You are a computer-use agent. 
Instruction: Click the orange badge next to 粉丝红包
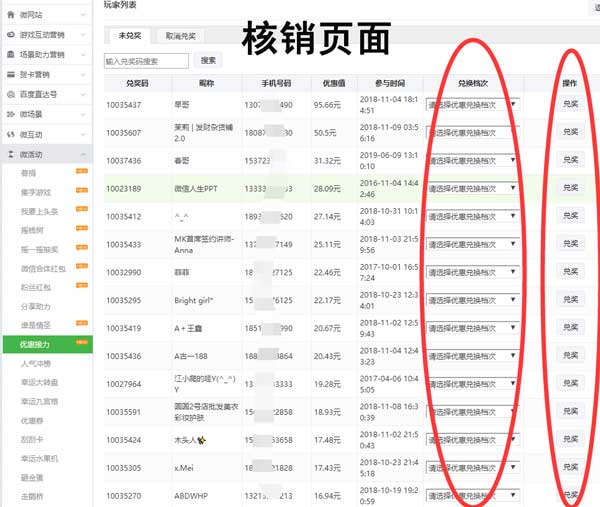click(82, 285)
